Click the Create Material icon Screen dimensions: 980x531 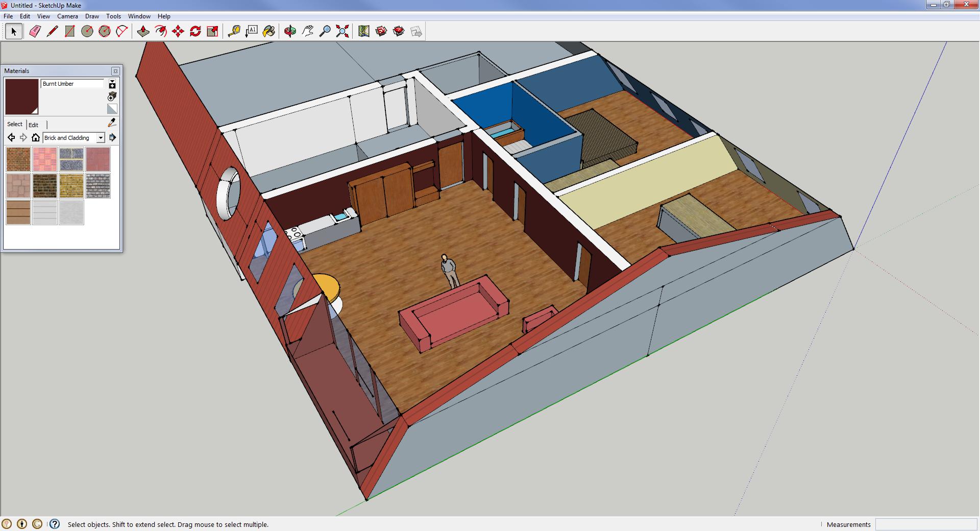coord(112,96)
